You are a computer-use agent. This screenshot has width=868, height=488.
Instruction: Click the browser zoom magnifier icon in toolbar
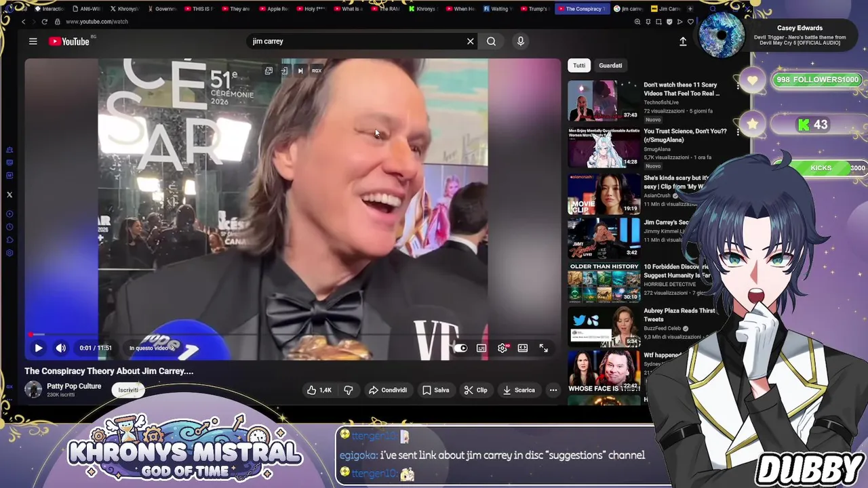[x=637, y=22]
